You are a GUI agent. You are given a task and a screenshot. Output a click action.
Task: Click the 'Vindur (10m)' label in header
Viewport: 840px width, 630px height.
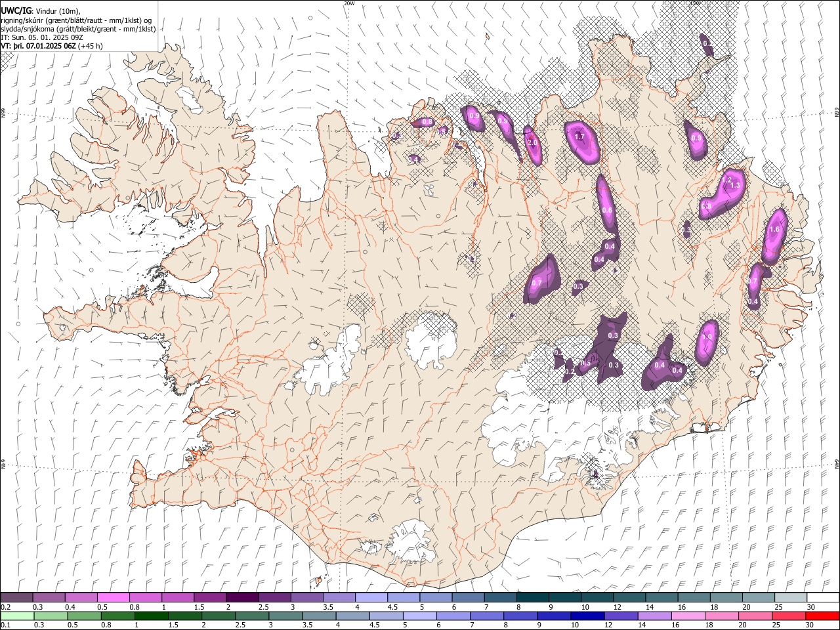click(58, 11)
